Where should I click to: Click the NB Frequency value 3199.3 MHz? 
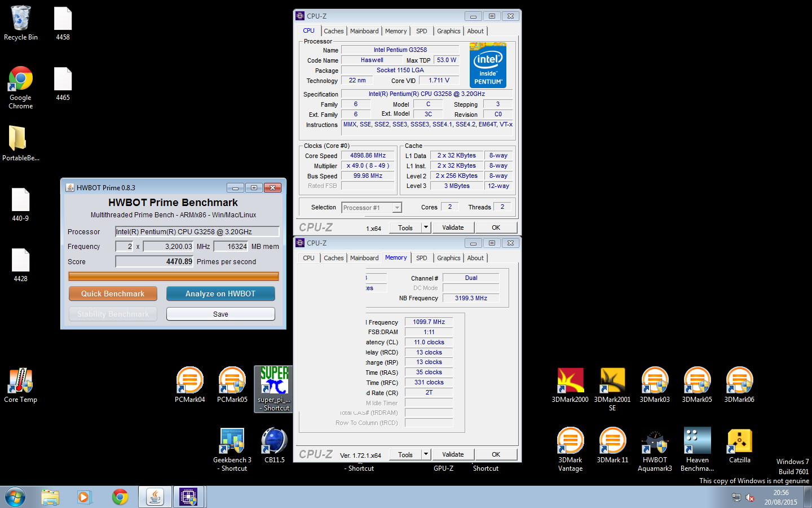pos(471,298)
